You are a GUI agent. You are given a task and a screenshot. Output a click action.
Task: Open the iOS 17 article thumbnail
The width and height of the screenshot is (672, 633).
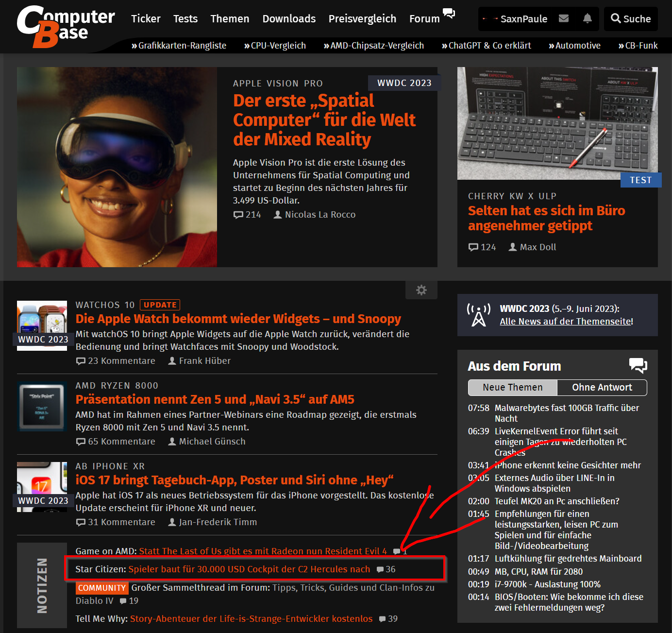[42, 487]
